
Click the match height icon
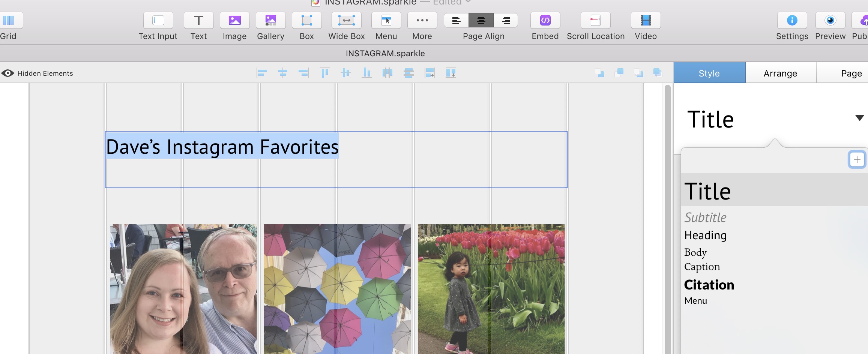pyautogui.click(x=451, y=73)
